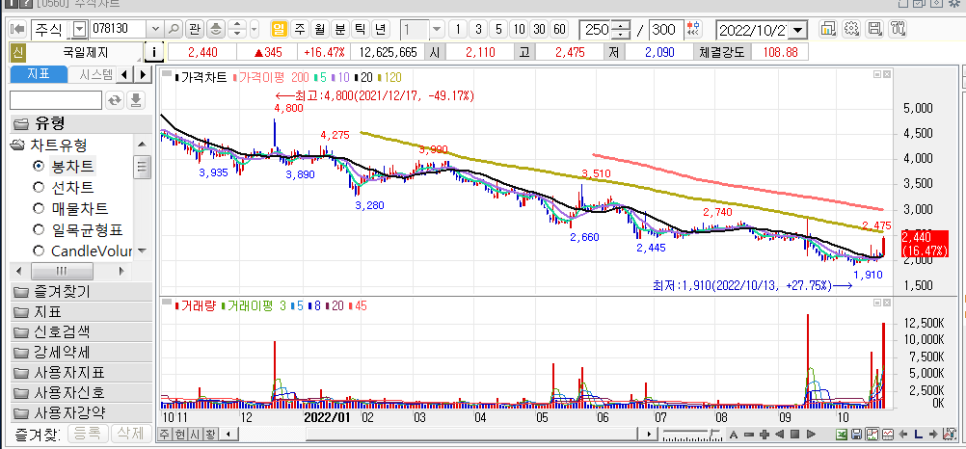
Task: Zoom in chart with plus icon
Action: [x=765, y=434]
